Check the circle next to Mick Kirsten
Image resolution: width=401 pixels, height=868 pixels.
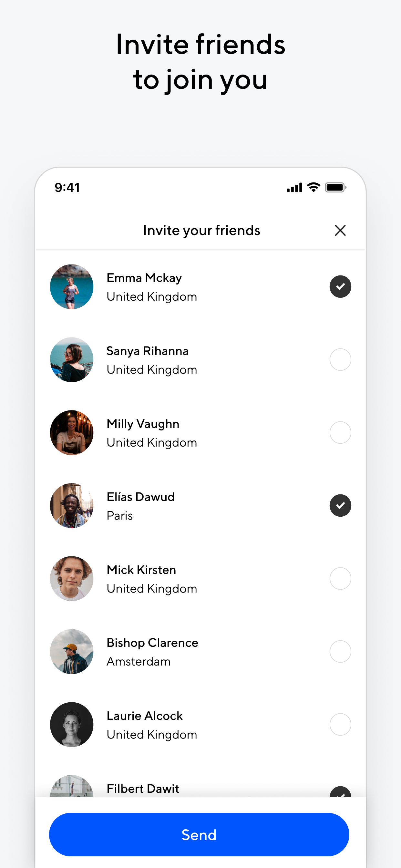coord(340,579)
